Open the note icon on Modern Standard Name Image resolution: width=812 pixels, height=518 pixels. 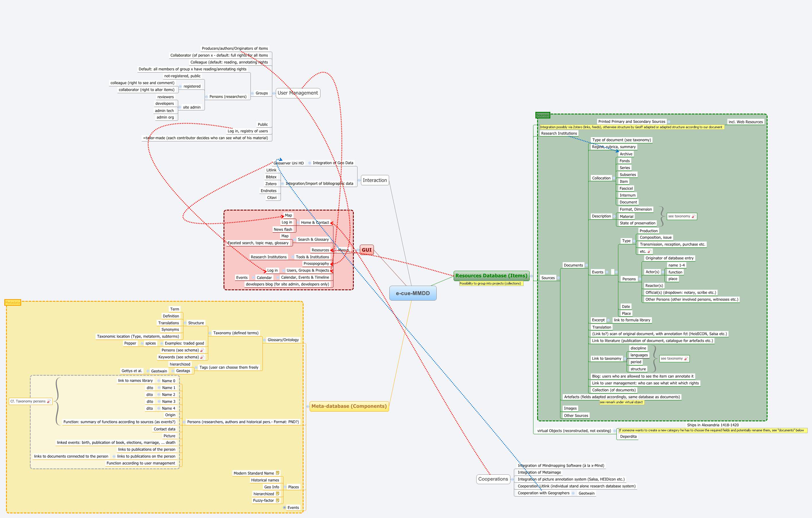pos(277,473)
